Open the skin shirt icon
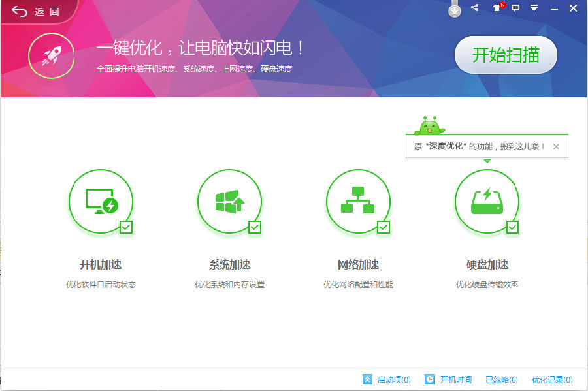 coord(497,7)
